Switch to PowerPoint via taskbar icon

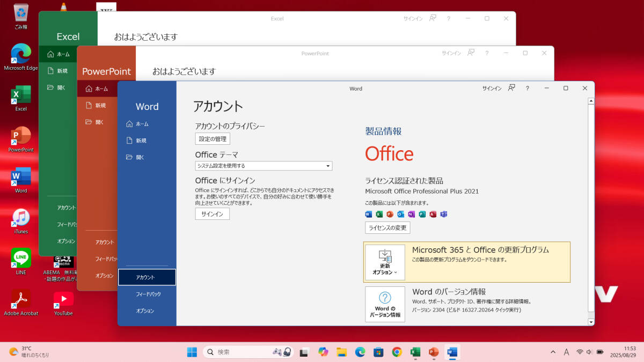(x=434, y=352)
